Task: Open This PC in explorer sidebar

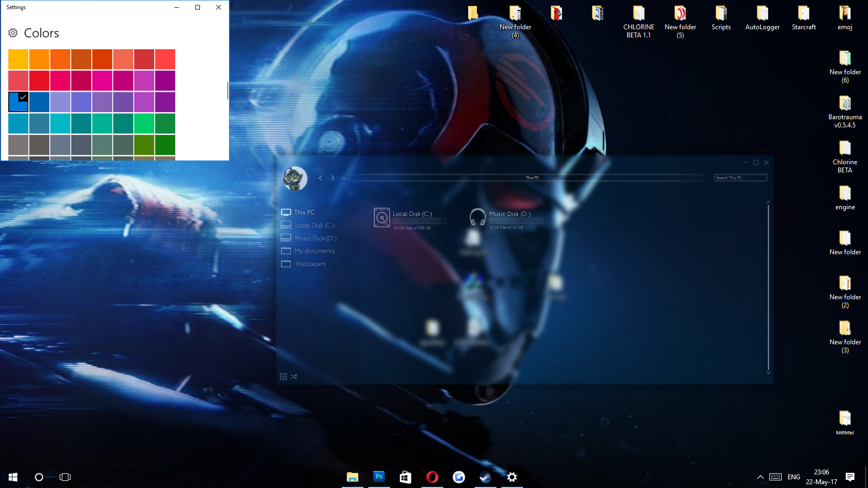Action: [x=298, y=212]
